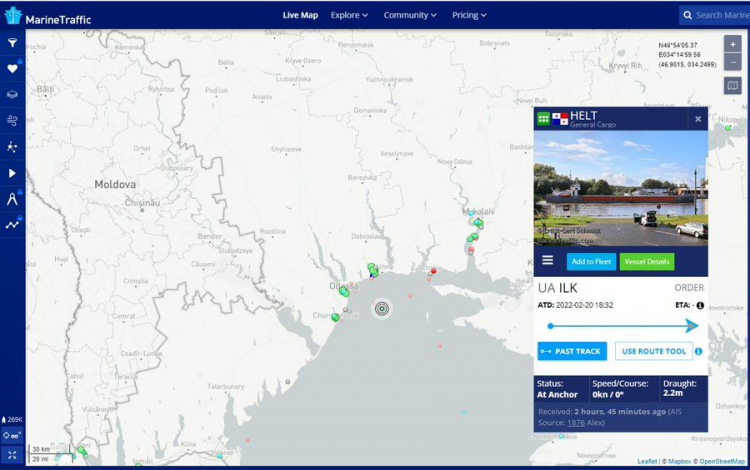The width and height of the screenshot is (750, 470).
Task: Expand the Community menu
Action: (410, 15)
